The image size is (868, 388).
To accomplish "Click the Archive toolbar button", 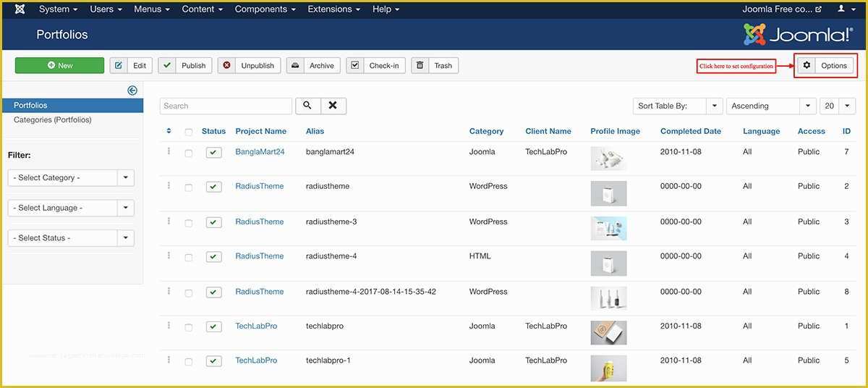I will (313, 65).
